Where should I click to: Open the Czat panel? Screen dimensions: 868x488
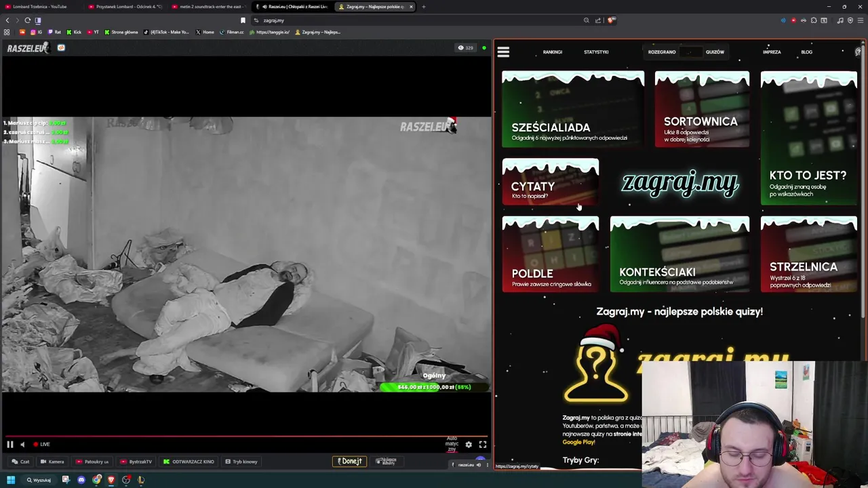(20, 462)
